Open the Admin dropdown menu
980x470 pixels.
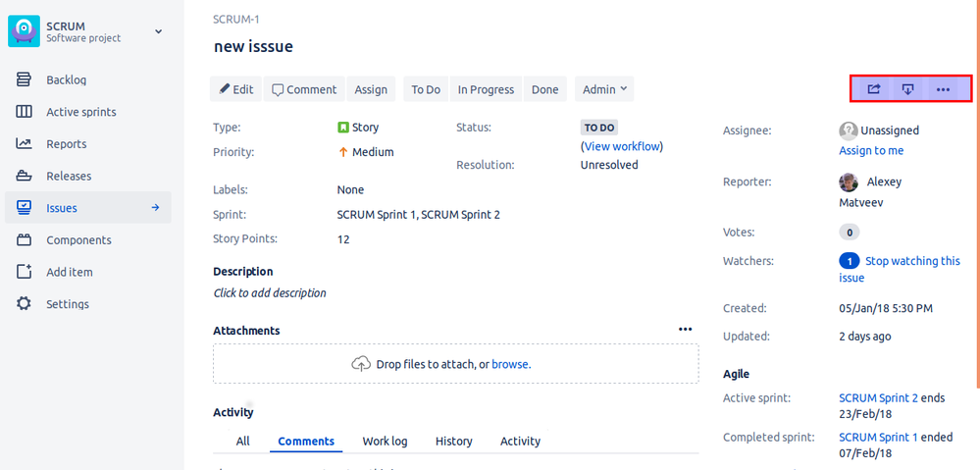(x=604, y=89)
